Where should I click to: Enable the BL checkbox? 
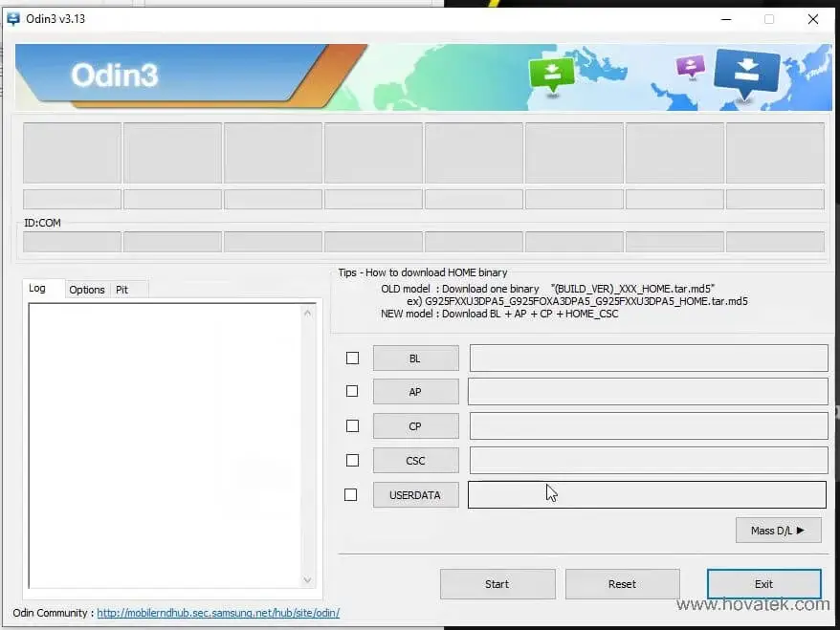click(351, 358)
